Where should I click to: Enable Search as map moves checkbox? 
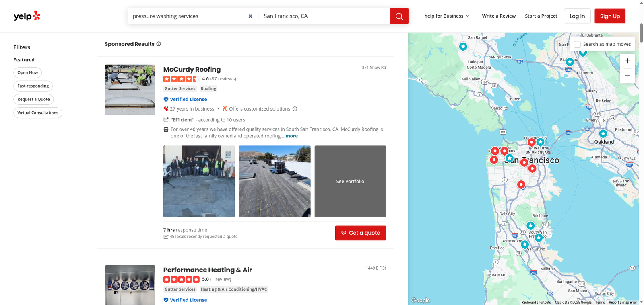coord(577,44)
